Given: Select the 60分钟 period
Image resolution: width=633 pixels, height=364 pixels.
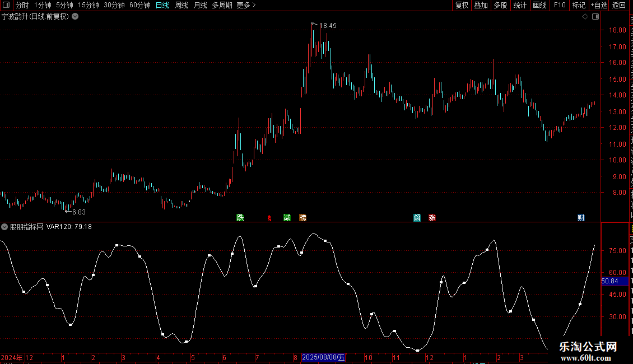Looking at the screenshot, I should pos(139,5).
